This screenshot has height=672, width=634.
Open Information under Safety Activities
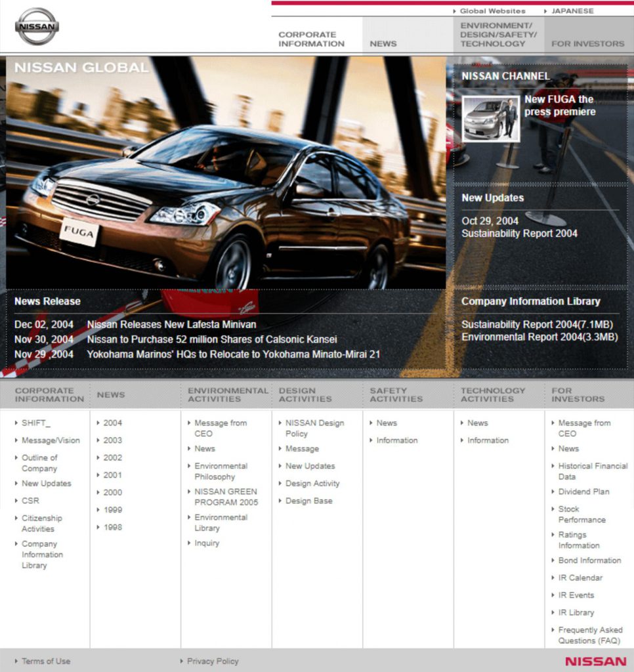pos(397,440)
